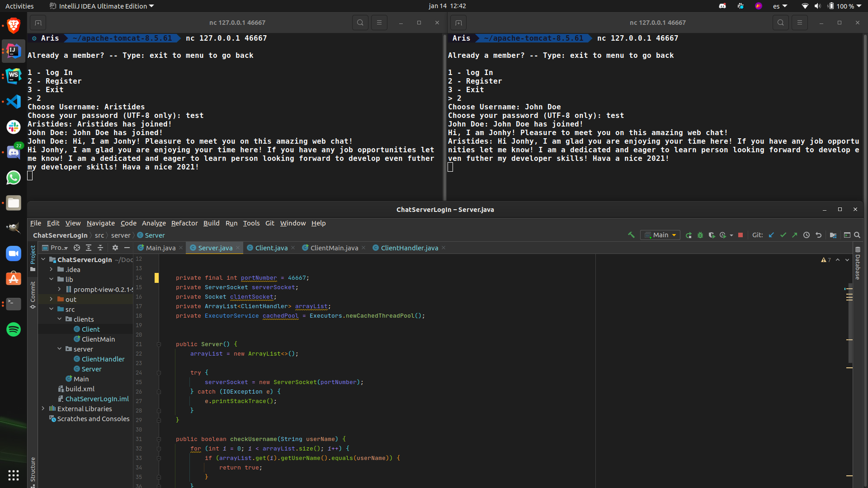Open the Main run configuration dropdown
The image size is (868, 488).
660,235
